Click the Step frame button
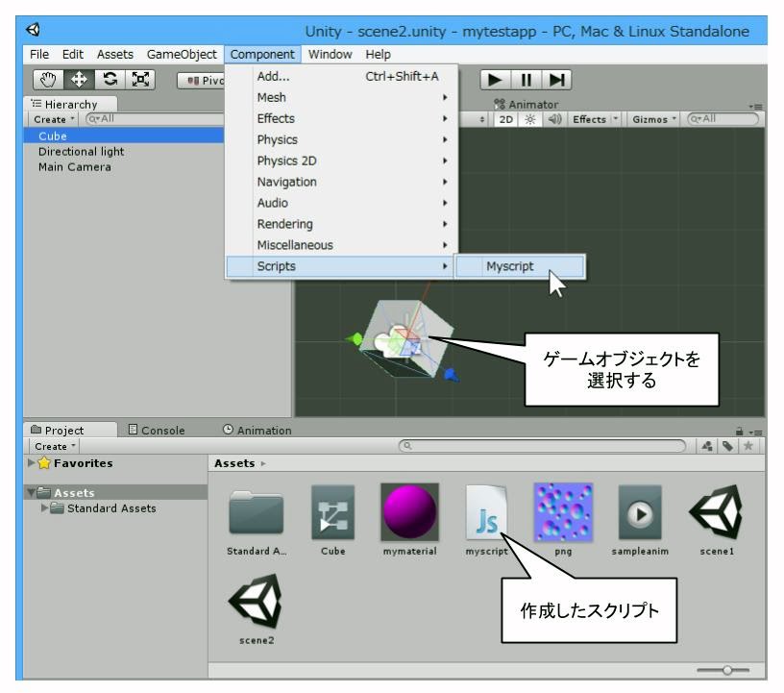784x693 pixels. (x=556, y=80)
